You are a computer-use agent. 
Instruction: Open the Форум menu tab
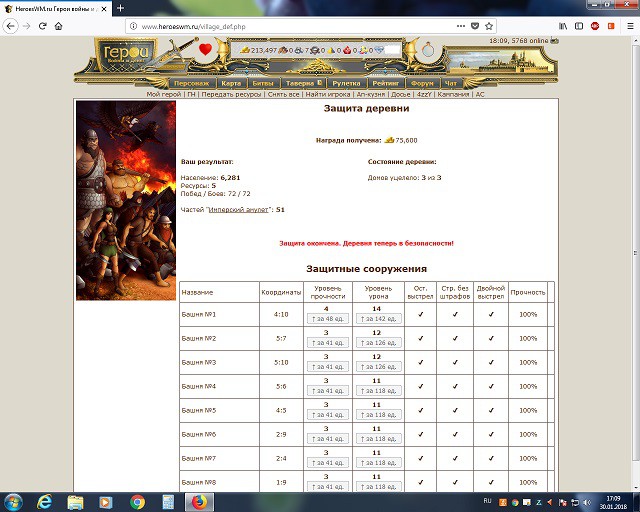click(x=422, y=84)
